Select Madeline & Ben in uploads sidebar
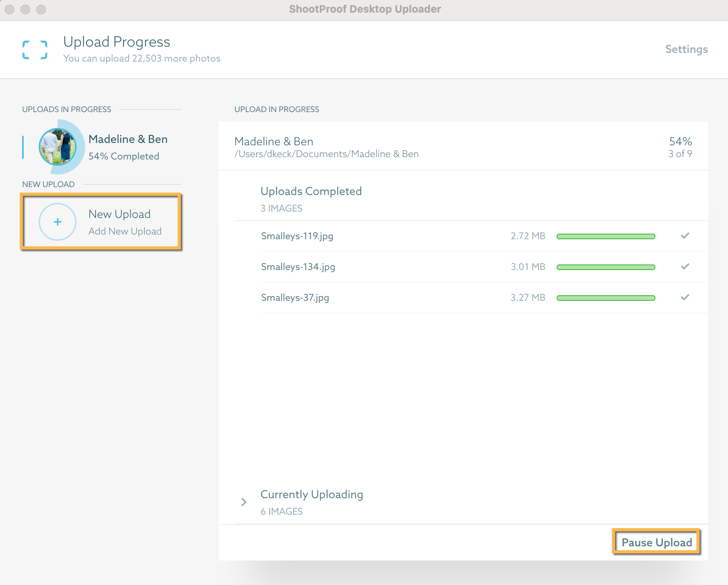Screen dimensions: 728x585 click(128, 139)
